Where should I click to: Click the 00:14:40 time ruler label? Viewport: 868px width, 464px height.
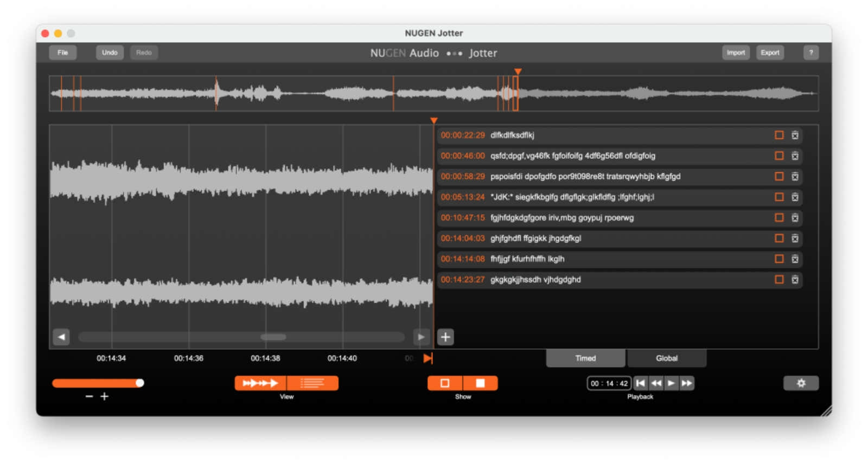pyautogui.click(x=342, y=358)
